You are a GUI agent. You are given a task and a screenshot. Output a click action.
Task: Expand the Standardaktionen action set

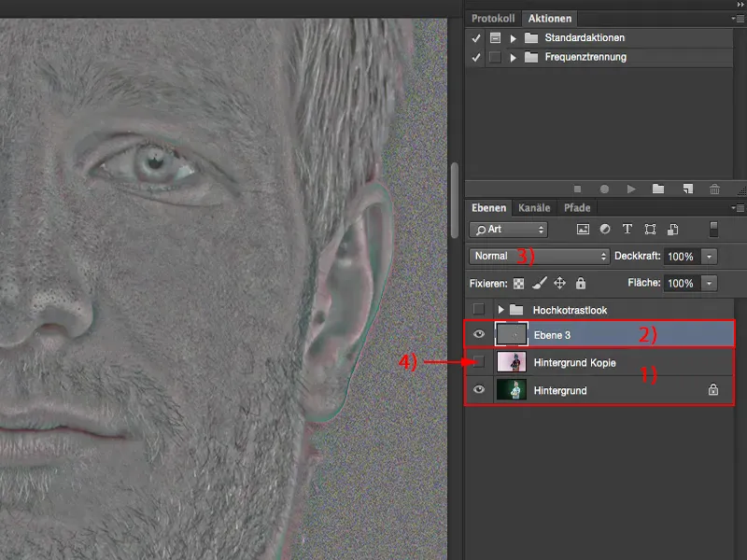coord(513,38)
